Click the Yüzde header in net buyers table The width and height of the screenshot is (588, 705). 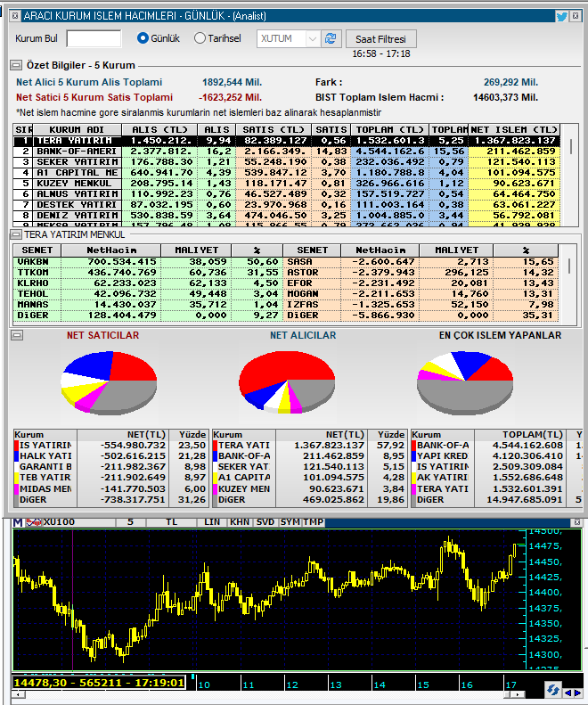pos(388,435)
